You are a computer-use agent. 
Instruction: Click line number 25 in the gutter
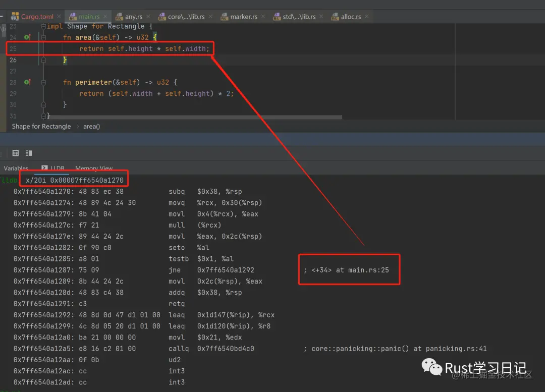click(13, 48)
